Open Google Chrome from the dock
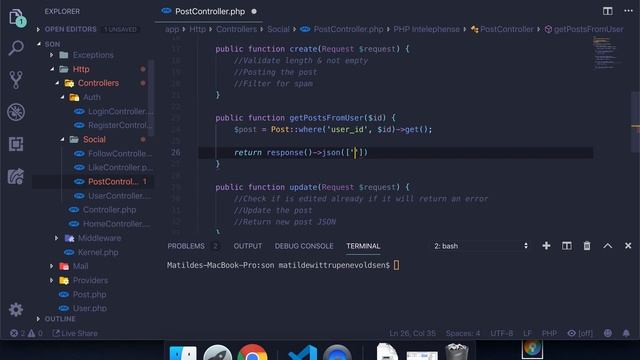Image resolution: width=640 pixels, height=360 pixels. 252,353
